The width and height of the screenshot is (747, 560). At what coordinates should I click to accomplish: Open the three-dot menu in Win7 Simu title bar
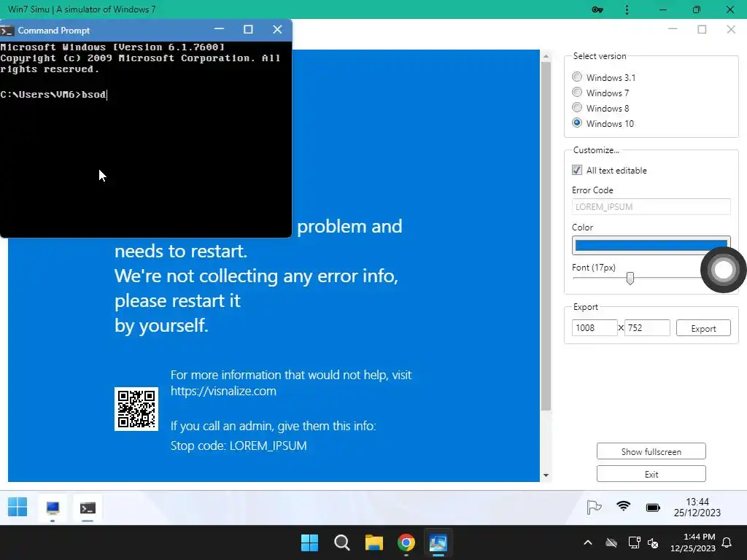(627, 9)
